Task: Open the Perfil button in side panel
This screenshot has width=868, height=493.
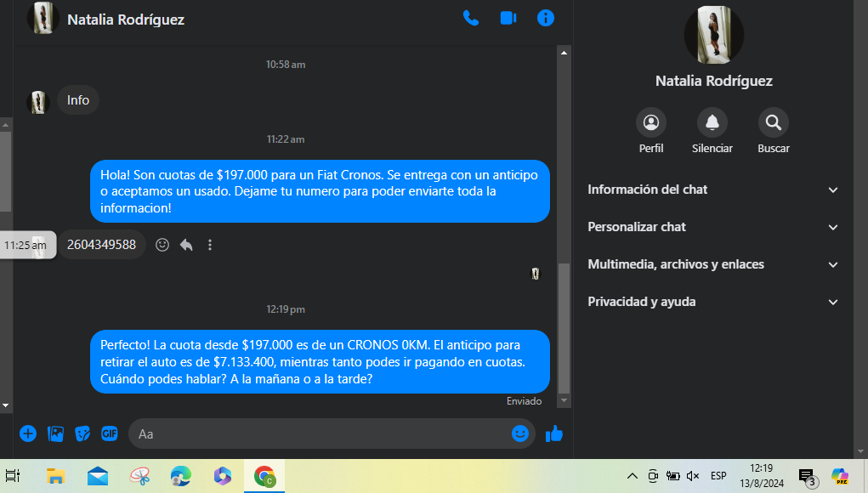Action: click(x=651, y=123)
